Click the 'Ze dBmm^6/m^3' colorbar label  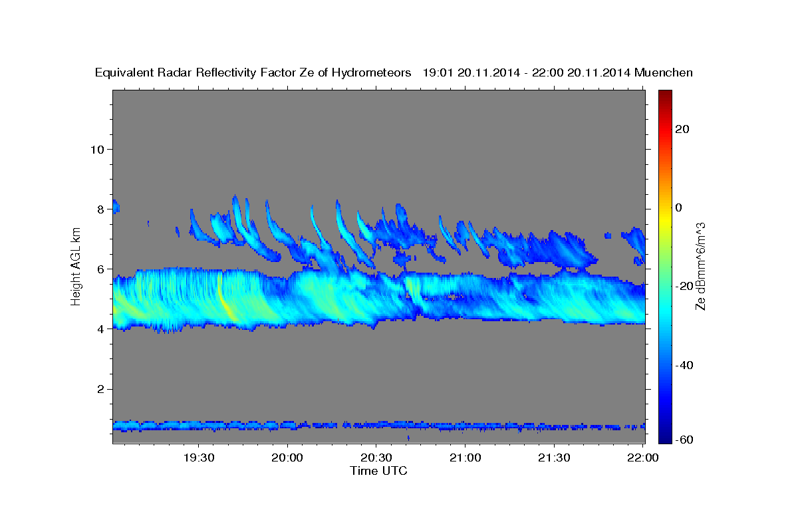[x=700, y=266]
